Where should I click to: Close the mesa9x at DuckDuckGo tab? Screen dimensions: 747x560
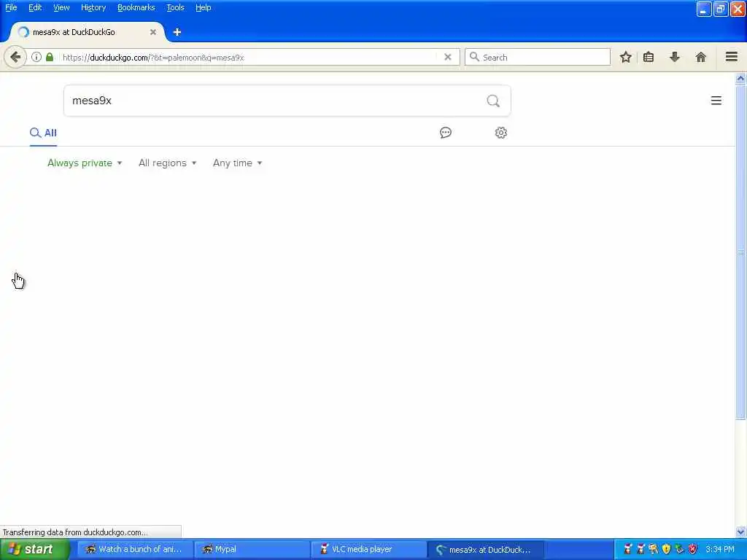coord(153,32)
